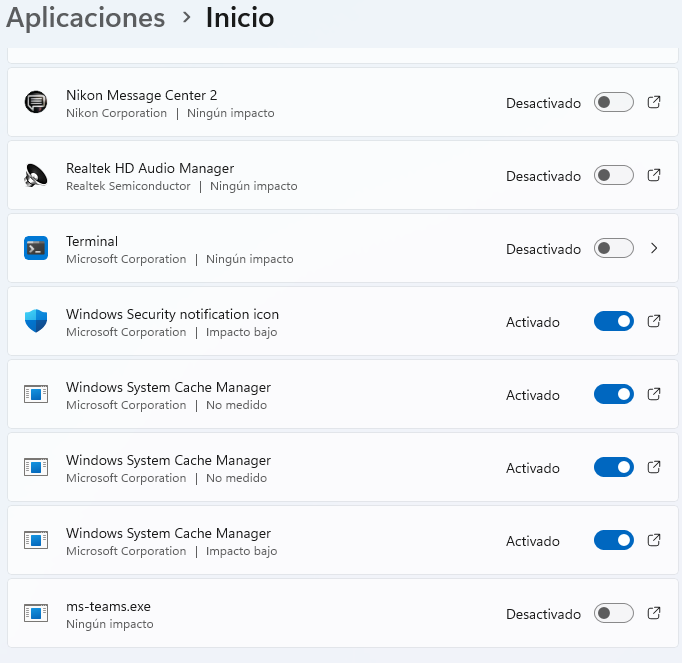This screenshot has width=682, height=663.
Task: Click the Terminal app name
Action: 92,241
